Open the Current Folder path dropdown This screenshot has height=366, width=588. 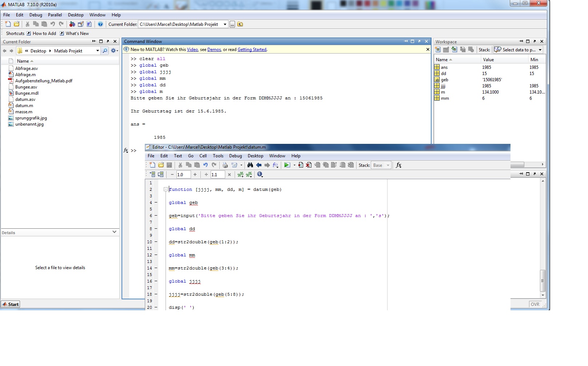click(225, 24)
